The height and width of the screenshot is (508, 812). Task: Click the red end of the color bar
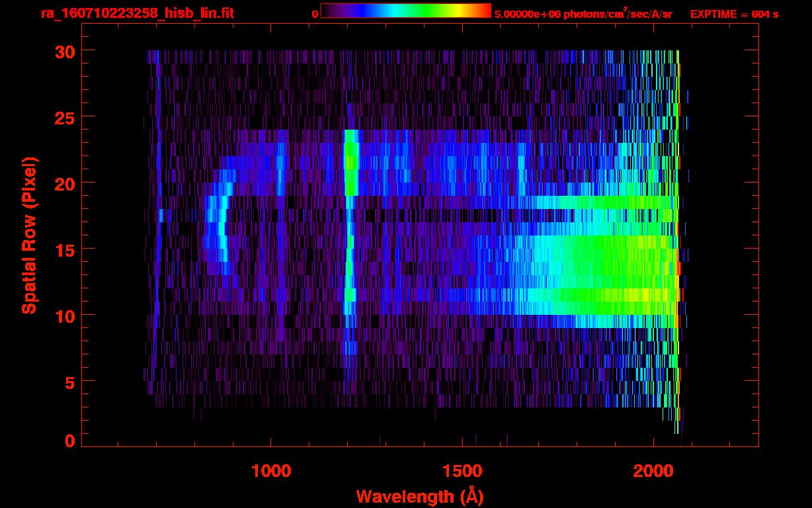[x=483, y=11]
